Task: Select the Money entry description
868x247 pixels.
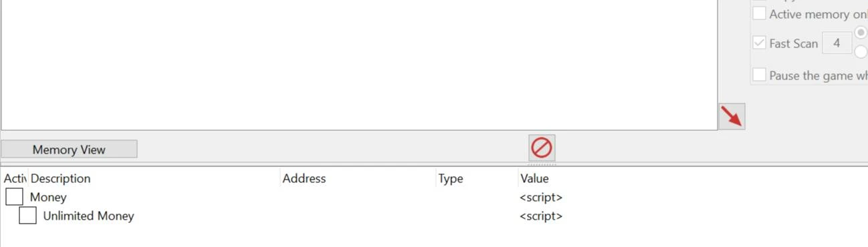Action: click(48, 197)
